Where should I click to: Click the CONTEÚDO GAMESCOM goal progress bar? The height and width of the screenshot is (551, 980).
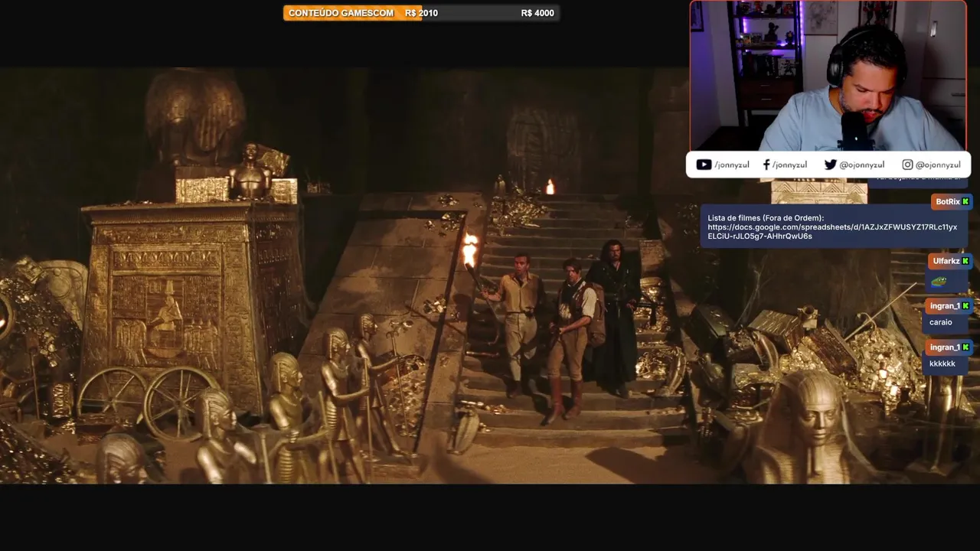421,13
